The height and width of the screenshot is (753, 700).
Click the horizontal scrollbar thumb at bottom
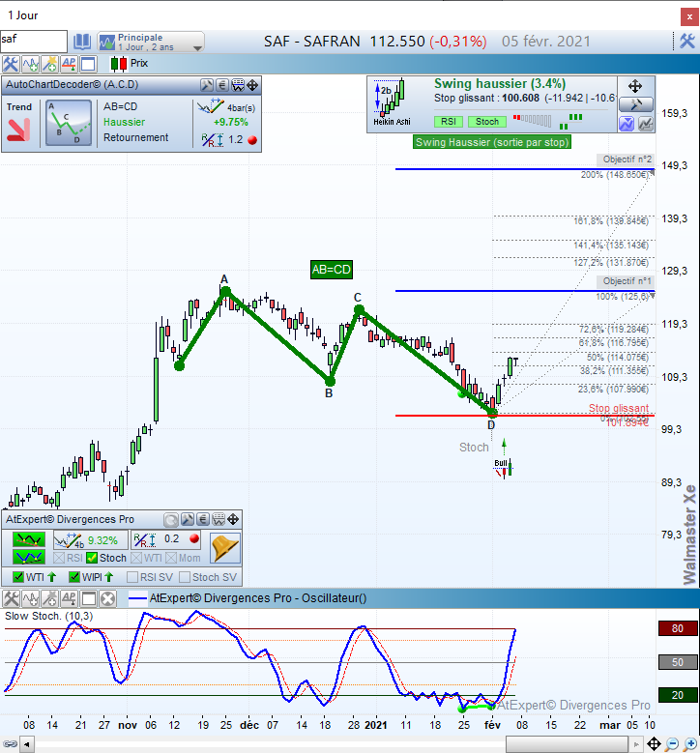tap(567, 745)
